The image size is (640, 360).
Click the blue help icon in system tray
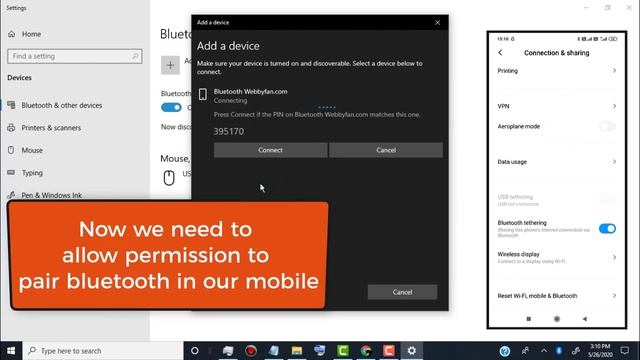(504, 351)
